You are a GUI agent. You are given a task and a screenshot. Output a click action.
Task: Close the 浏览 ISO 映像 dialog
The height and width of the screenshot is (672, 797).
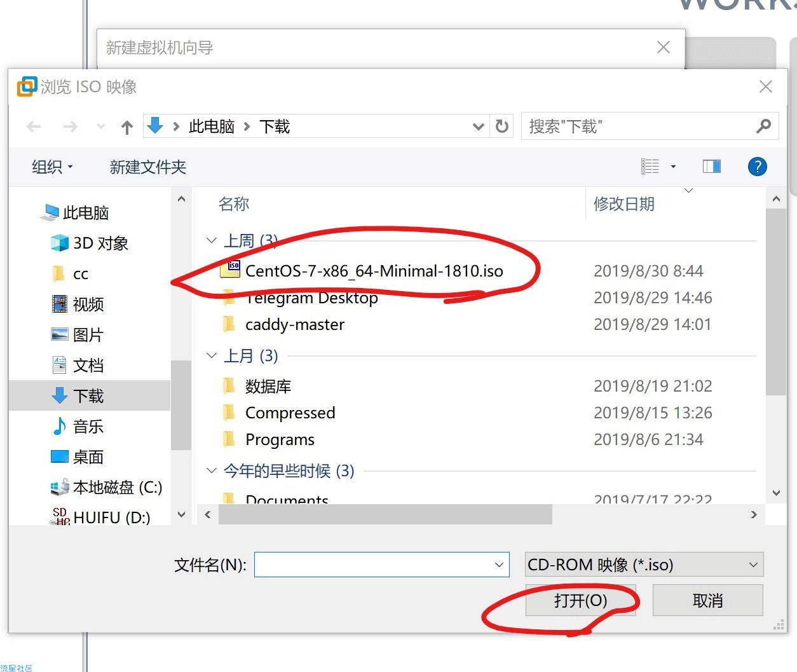tap(766, 86)
